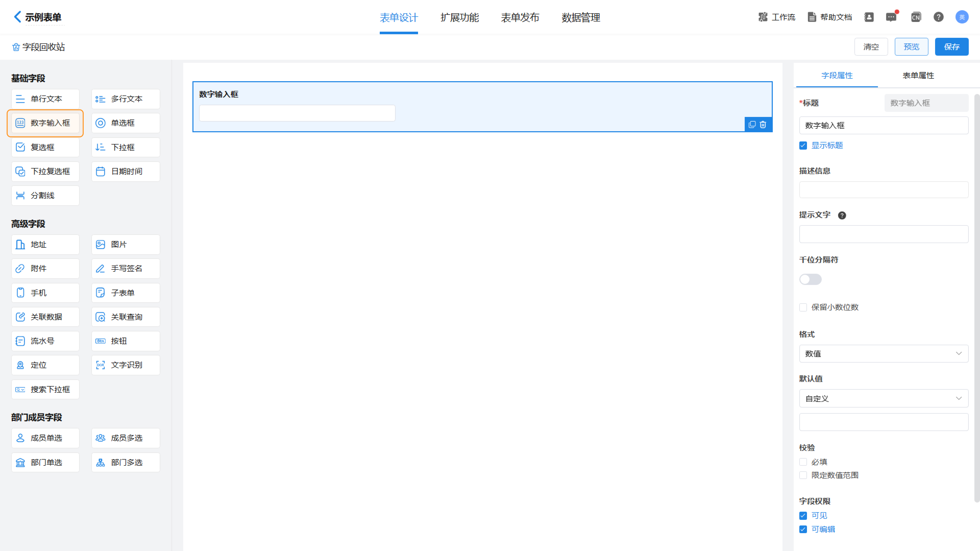Add a 下拉框 dropdown field
The image size is (980, 551).
pyautogui.click(x=126, y=147)
